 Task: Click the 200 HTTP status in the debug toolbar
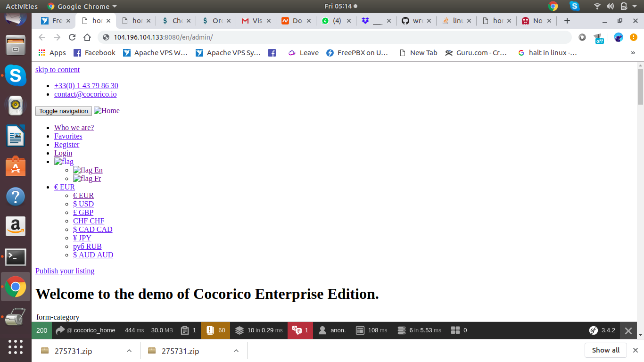(41, 330)
